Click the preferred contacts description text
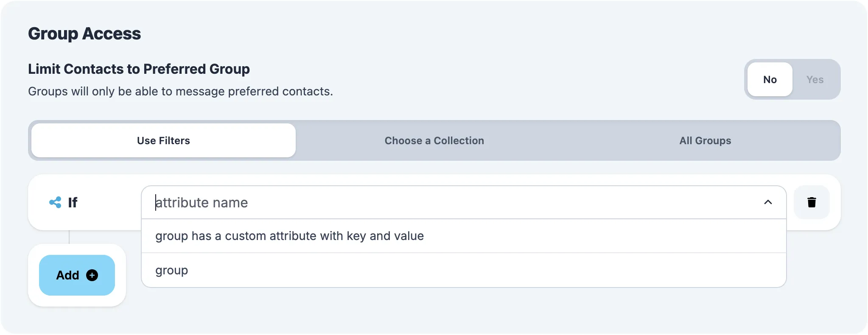Image resolution: width=868 pixels, height=335 pixels. 180,91
